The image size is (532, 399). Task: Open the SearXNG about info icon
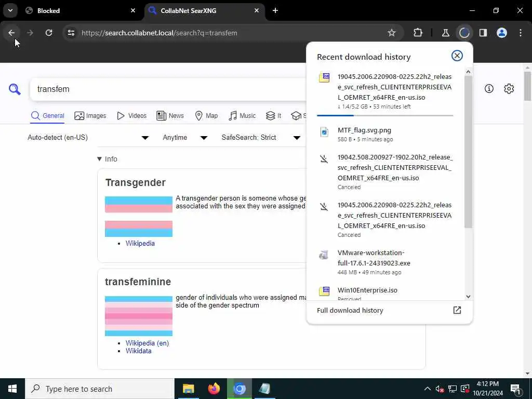[489, 88]
